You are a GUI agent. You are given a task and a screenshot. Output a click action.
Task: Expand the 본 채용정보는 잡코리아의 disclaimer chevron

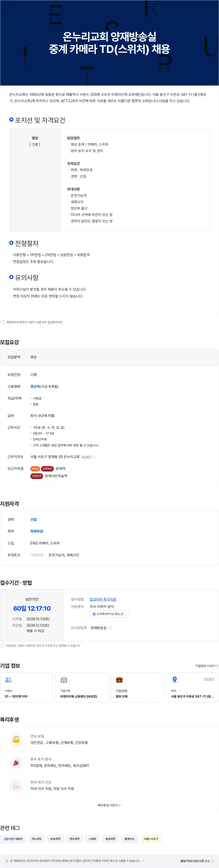point(143,861)
